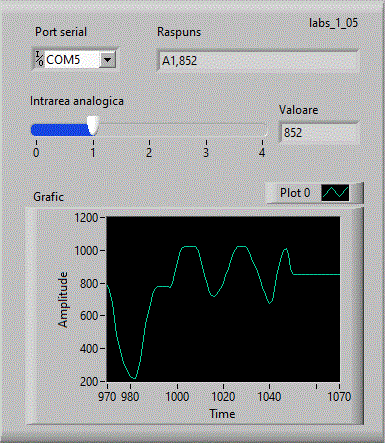Click the VISA I/O icon beside COM5
The height and width of the screenshot is (443, 385).
39,59
